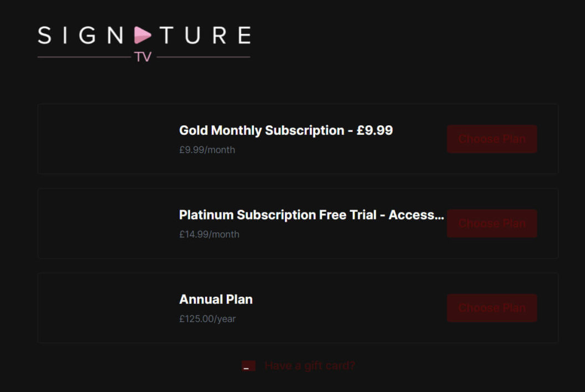Click the blank thumbnail area of Annual plan

click(105, 308)
